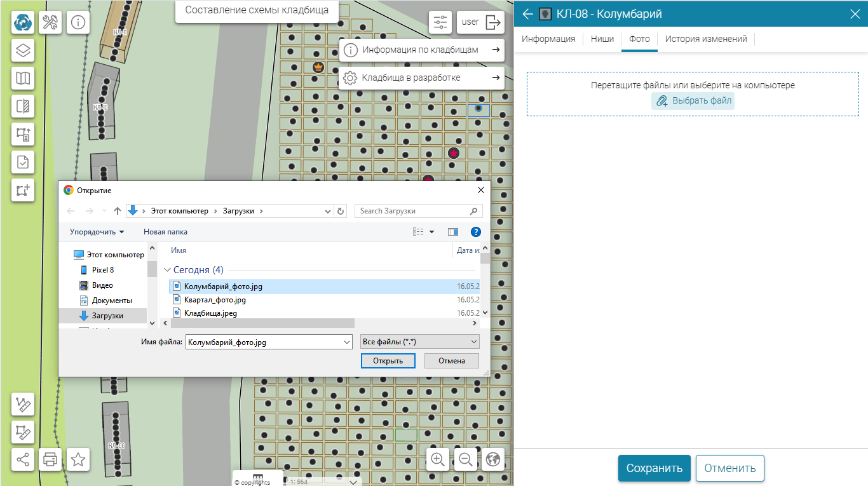The image size is (868, 486).
Task: Zoom in on the map
Action: click(x=438, y=459)
